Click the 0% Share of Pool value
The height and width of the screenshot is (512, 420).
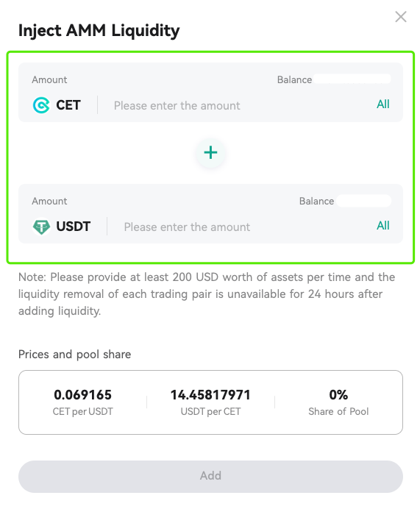(338, 395)
